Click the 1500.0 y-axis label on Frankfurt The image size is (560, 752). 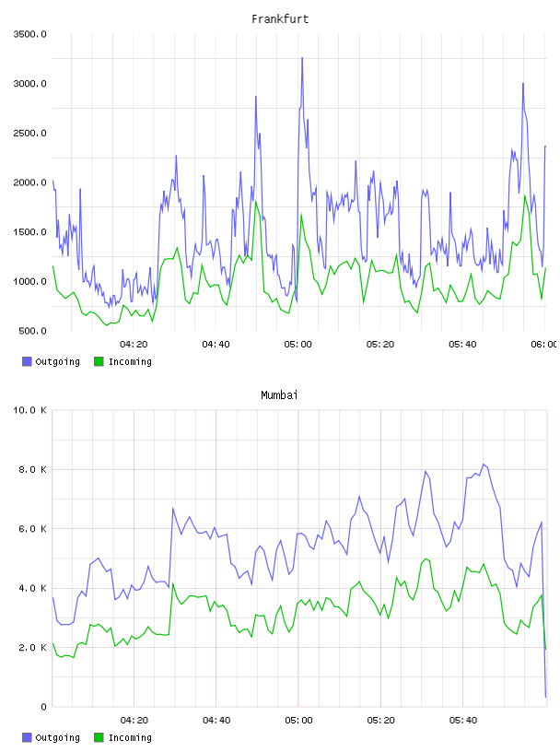click(x=29, y=232)
